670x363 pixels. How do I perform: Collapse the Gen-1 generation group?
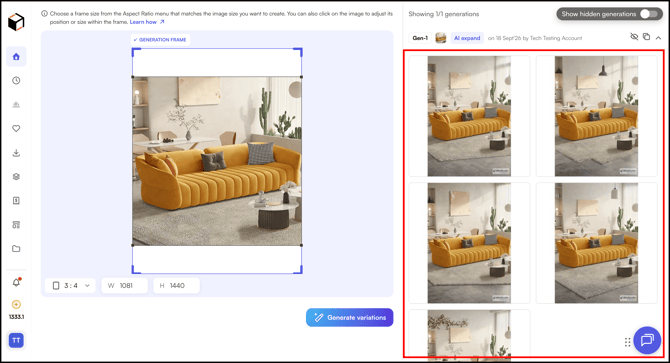point(658,38)
